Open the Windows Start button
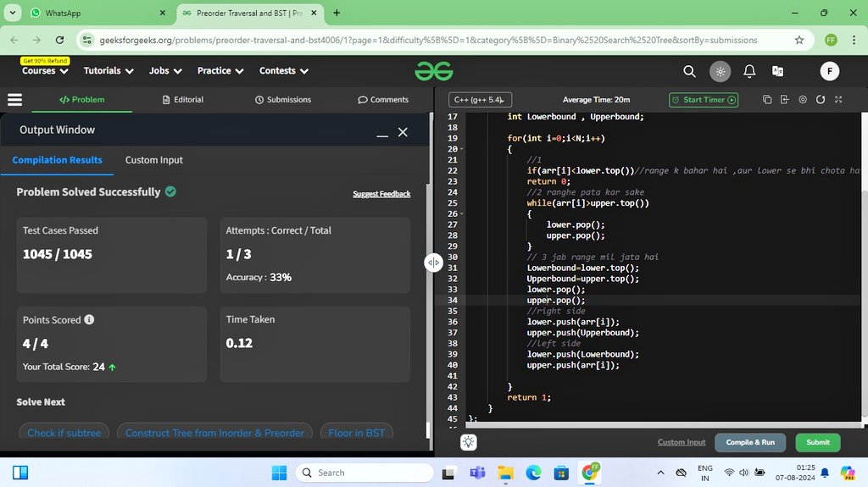Viewport: 868px width, 487px height. [279, 473]
